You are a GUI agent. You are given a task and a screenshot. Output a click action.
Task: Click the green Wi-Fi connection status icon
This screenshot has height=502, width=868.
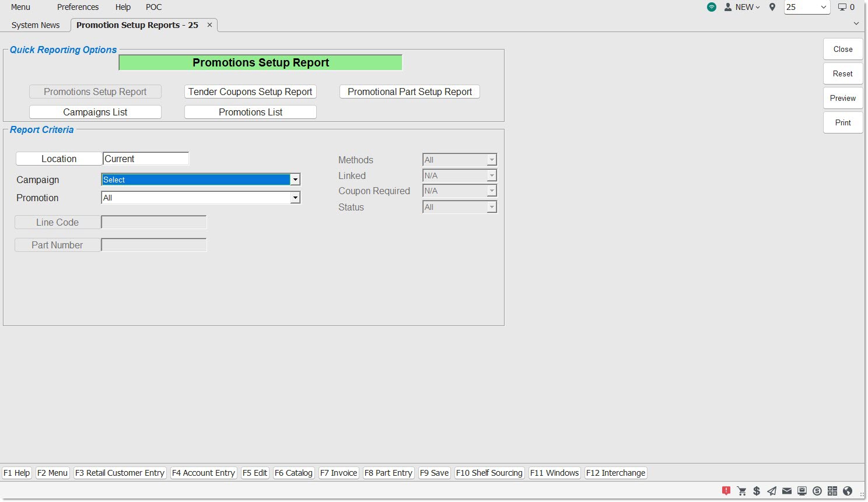(711, 7)
